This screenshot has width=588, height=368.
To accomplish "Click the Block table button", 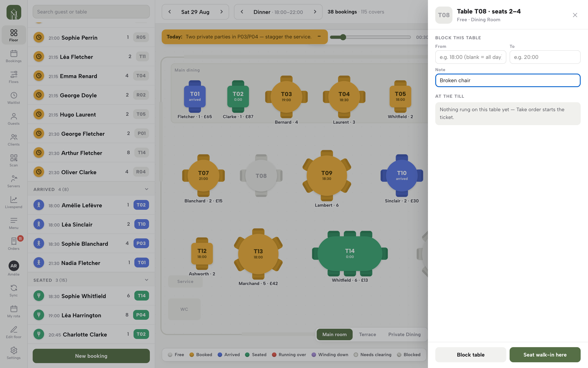I will pos(470,355).
